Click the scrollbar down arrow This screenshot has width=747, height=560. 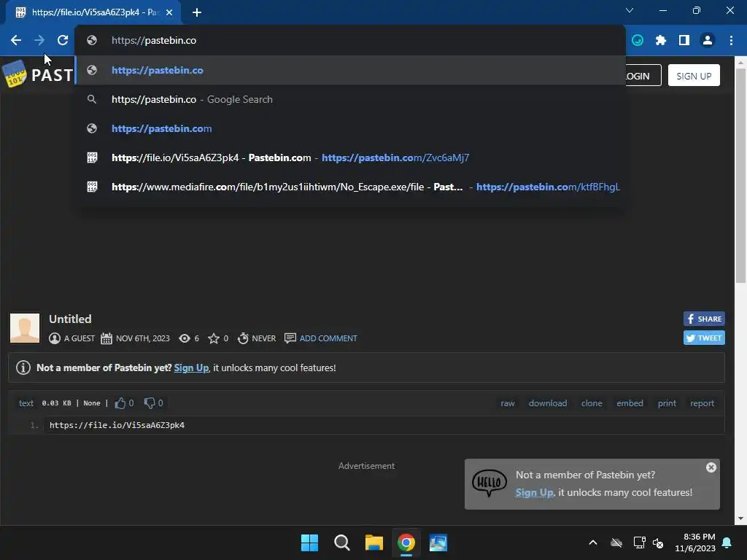(x=740, y=518)
